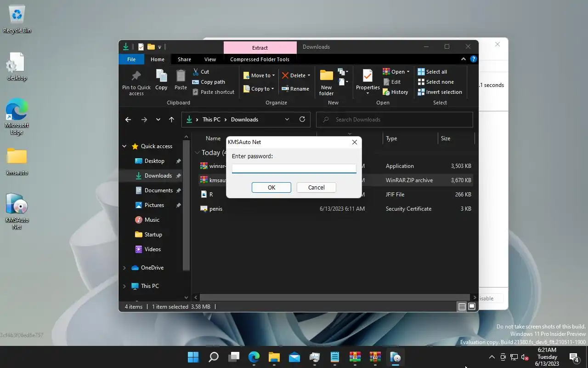Switch to details view icon in status bar

[x=462, y=307]
